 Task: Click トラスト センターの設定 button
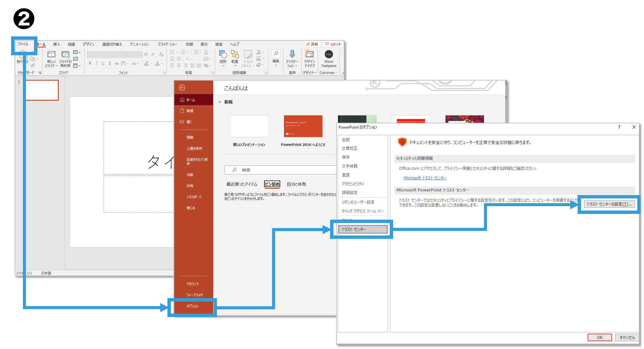coord(609,204)
